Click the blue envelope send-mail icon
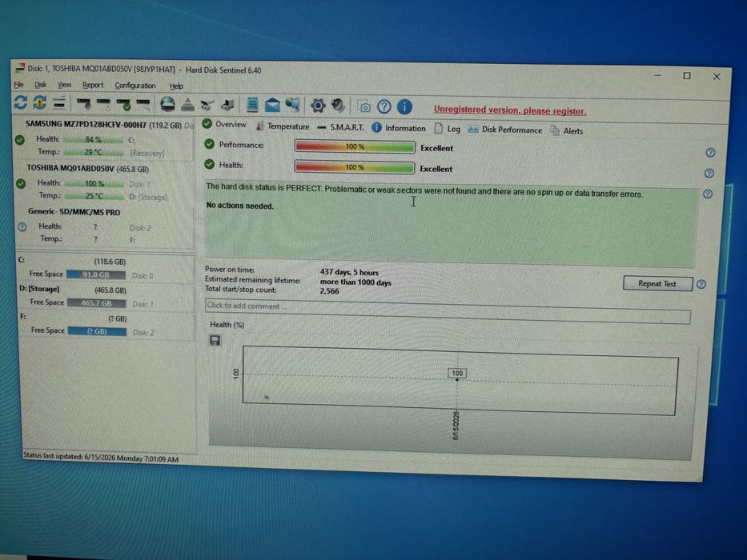 272,106
